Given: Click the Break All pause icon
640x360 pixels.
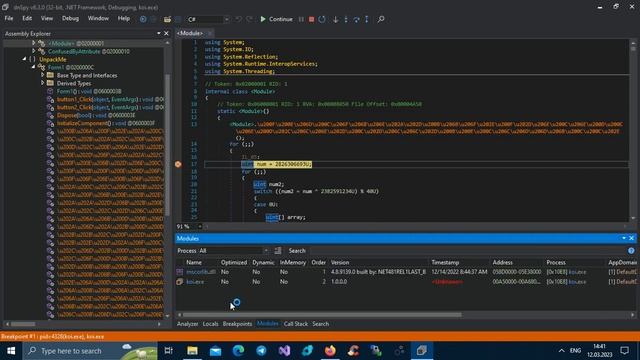Looking at the screenshot, I should (x=301, y=19).
